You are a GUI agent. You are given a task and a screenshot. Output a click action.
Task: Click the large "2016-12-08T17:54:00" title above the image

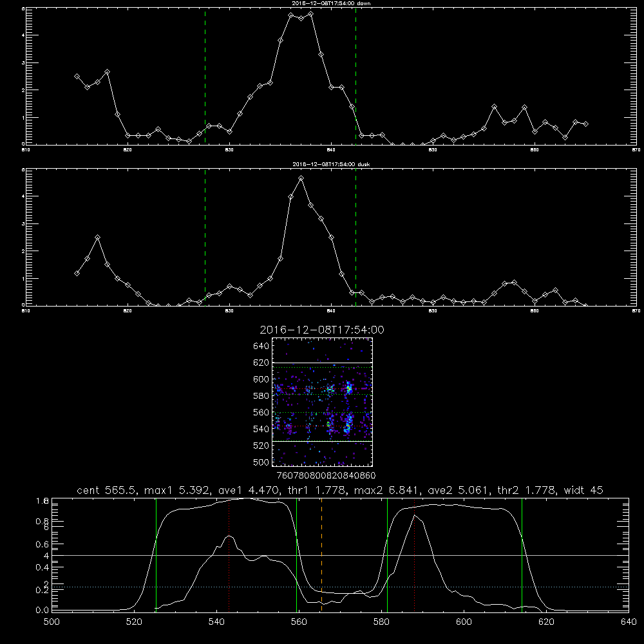(x=322, y=330)
